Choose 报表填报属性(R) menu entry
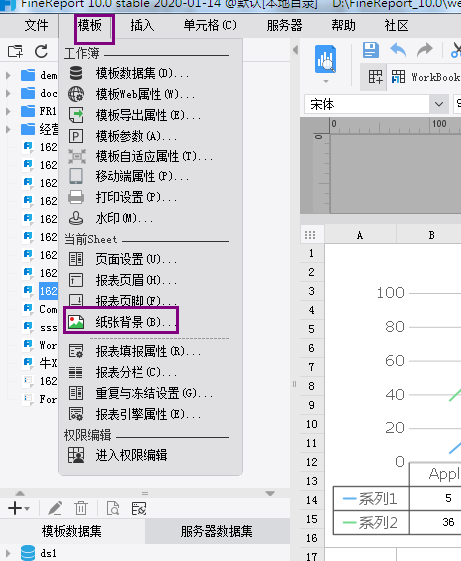 click(150, 352)
